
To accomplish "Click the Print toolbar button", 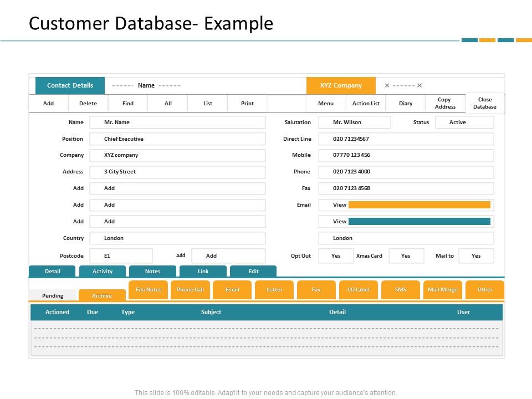I will point(248,104).
